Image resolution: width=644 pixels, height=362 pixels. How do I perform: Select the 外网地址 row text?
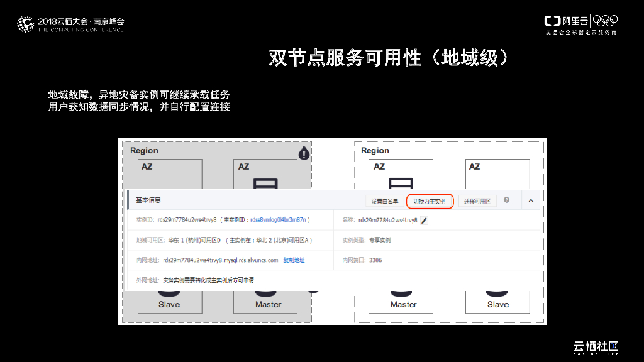pyautogui.click(x=195, y=280)
